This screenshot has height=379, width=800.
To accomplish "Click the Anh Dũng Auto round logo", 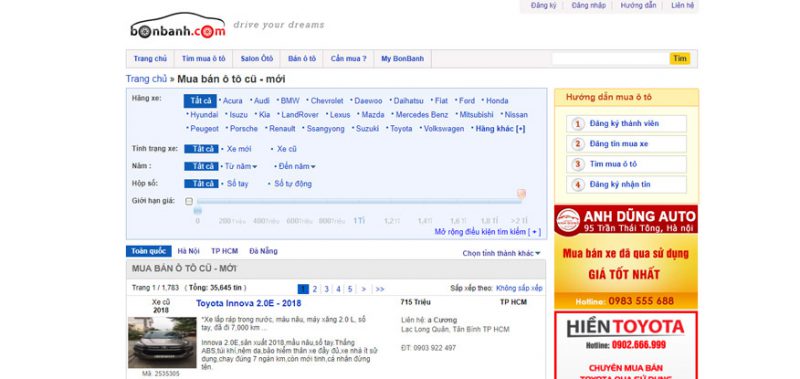I will pos(568,220).
